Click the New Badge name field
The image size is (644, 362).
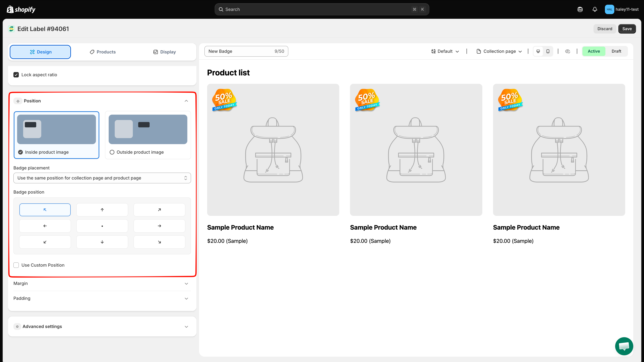(x=246, y=51)
